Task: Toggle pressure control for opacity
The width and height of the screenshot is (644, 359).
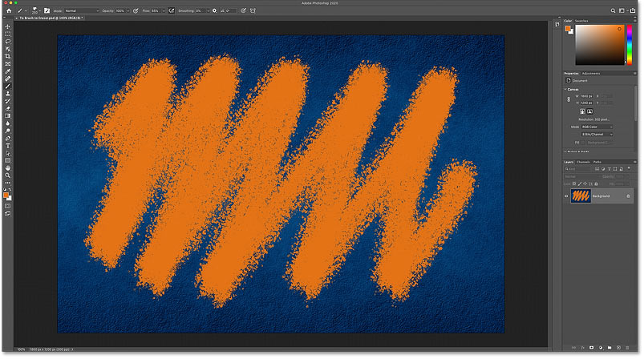Action: (x=136, y=10)
